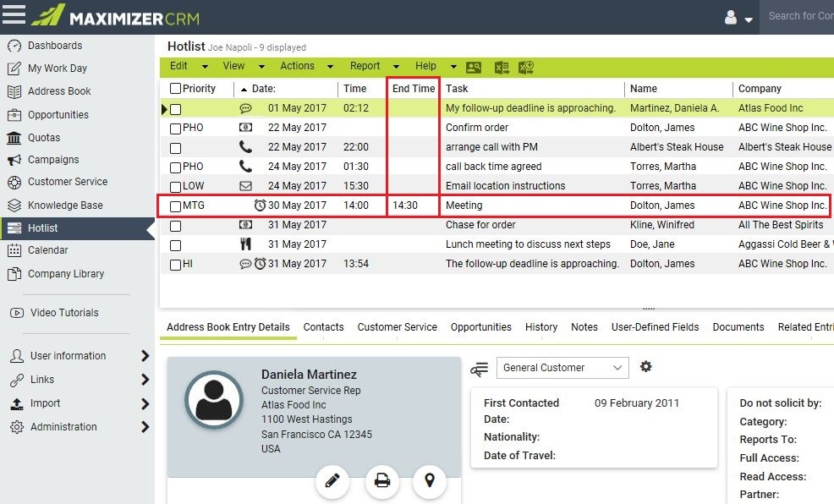
Task: Open the Help menu dropdown arrow
Action: pyautogui.click(x=453, y=67)
